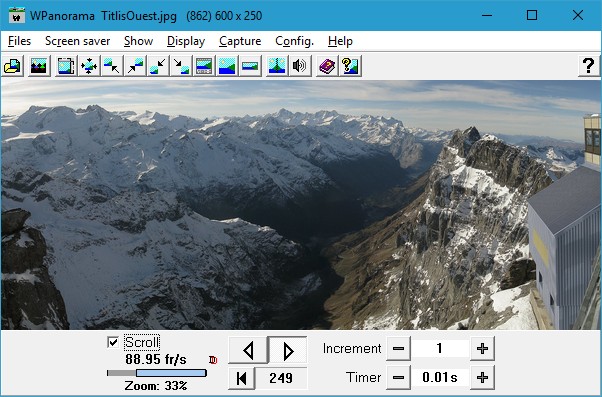The width and height of the screenshot is (602, 397).
Task: Minimize the WPanorama window
Action: tap(487, 16)
